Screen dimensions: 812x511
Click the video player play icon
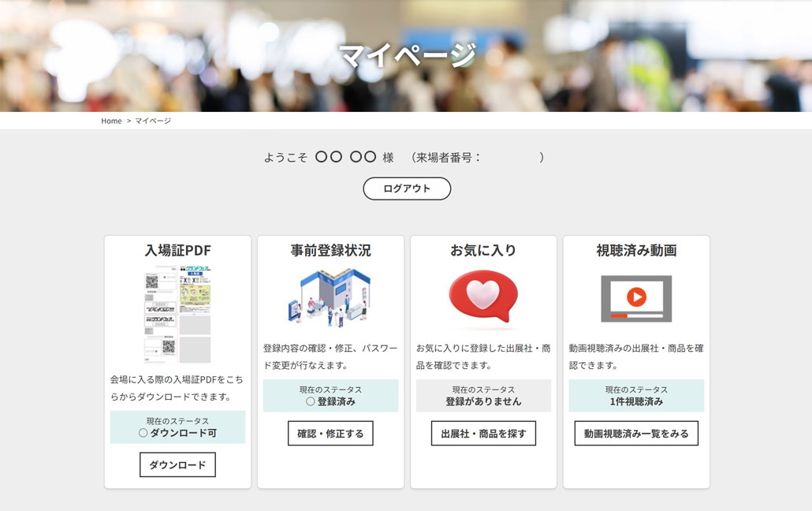click(x=636, y=298)
